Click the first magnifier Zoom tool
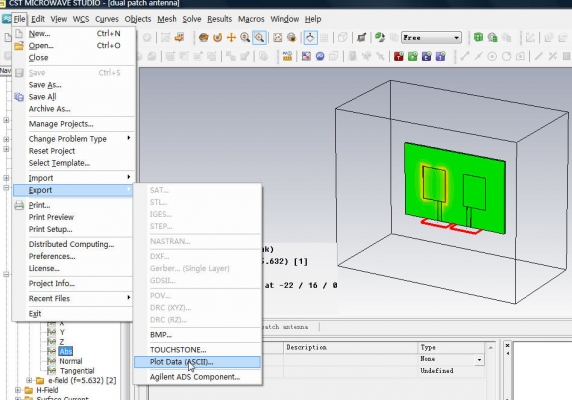 245,37
